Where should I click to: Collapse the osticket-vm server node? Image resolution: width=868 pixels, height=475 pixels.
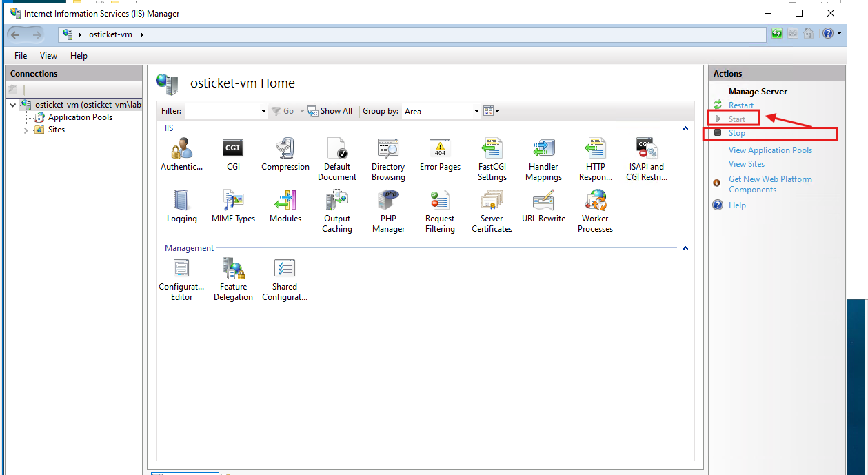tap(13, 105)
